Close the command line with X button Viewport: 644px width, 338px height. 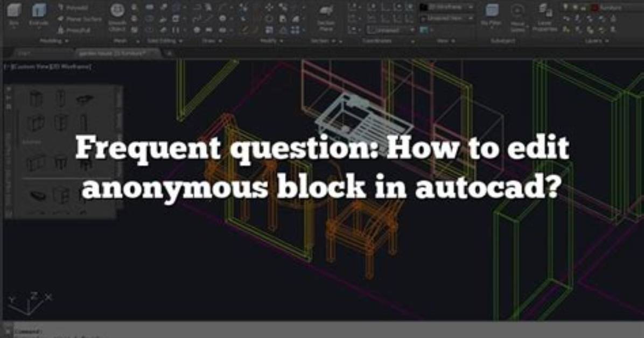coord(7,331)
